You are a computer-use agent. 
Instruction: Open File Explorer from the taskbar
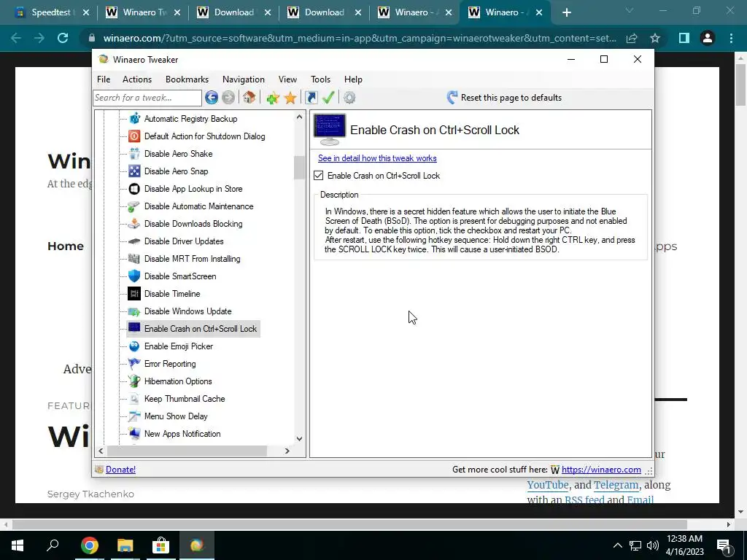pos(125,545)
